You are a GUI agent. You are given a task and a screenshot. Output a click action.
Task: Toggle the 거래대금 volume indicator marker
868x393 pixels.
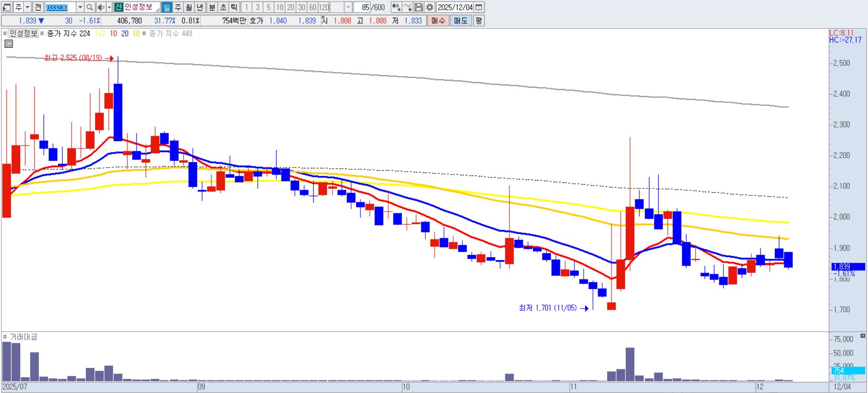(5, 337)
